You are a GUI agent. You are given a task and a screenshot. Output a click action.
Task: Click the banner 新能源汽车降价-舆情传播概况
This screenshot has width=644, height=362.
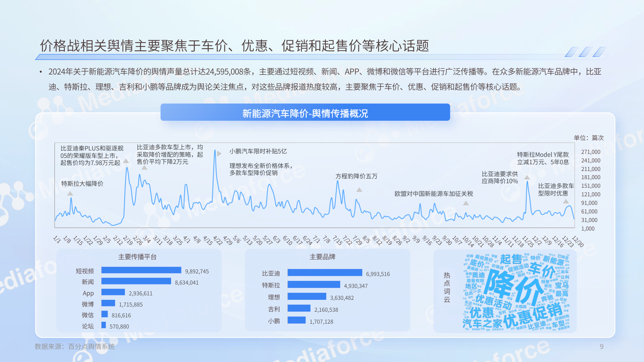tap(305, 112)
